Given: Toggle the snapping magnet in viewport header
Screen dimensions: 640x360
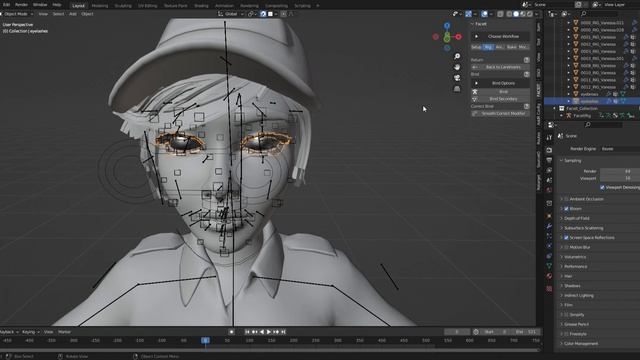Looking at the screenshot, I should pyautogui.click(x=263, y=14).
